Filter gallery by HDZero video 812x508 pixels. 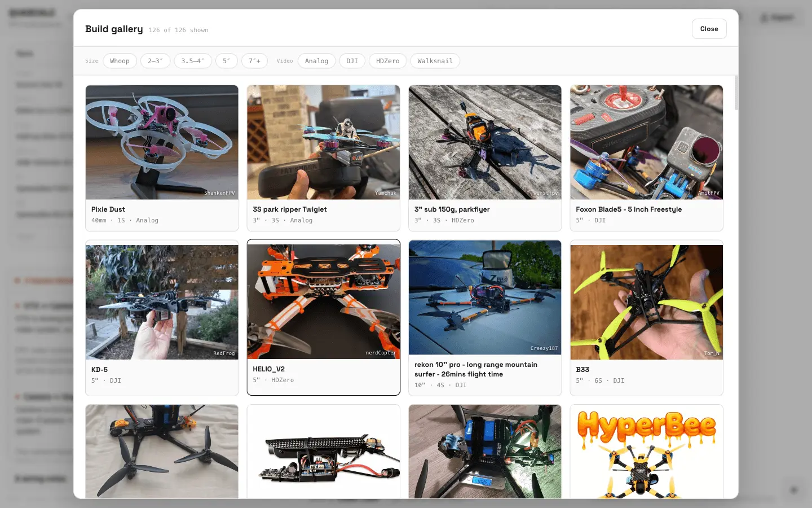pyautogui.click(x=387, y=61)
